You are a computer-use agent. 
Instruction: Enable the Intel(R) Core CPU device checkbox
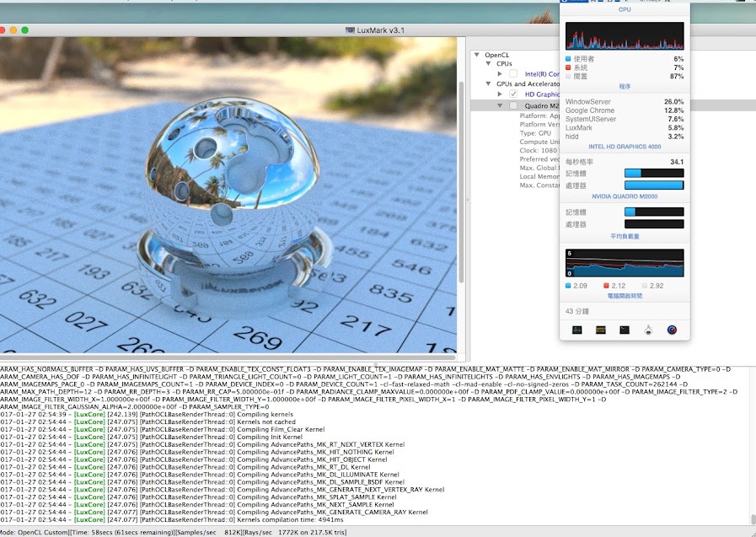513,73
